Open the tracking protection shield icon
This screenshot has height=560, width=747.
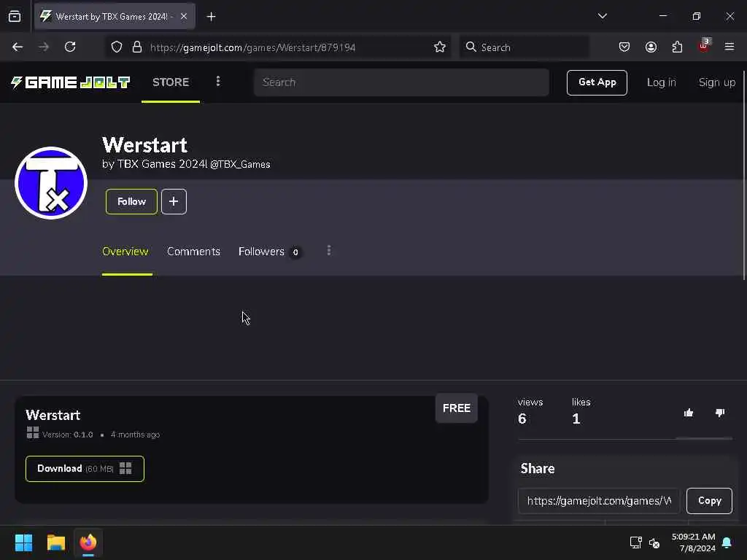point(117,47)
